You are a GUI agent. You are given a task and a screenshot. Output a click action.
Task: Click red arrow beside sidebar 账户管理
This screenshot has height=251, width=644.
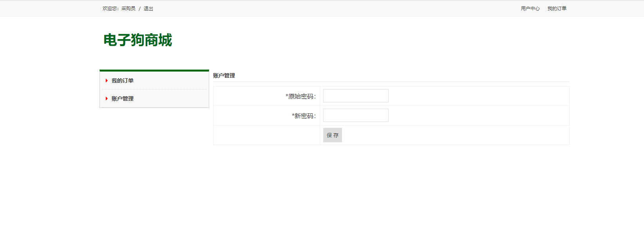[107, 99]
